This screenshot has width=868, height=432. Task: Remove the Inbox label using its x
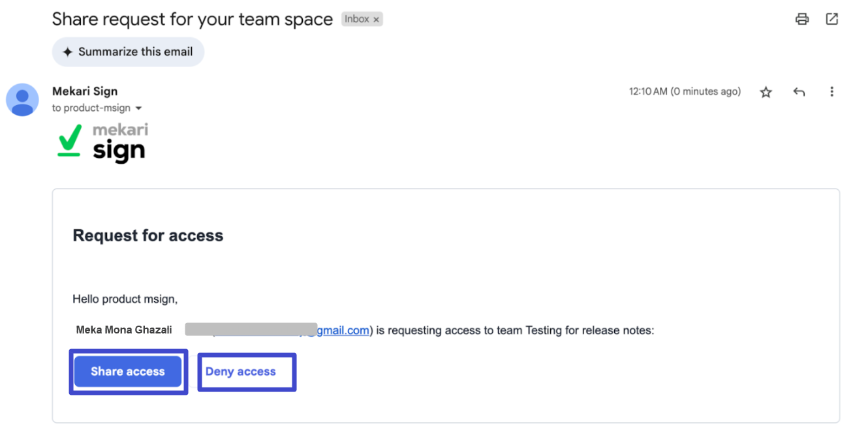point(376,20)
